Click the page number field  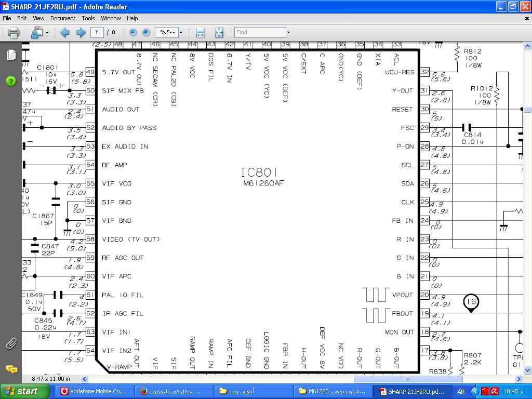pos(97,33)
